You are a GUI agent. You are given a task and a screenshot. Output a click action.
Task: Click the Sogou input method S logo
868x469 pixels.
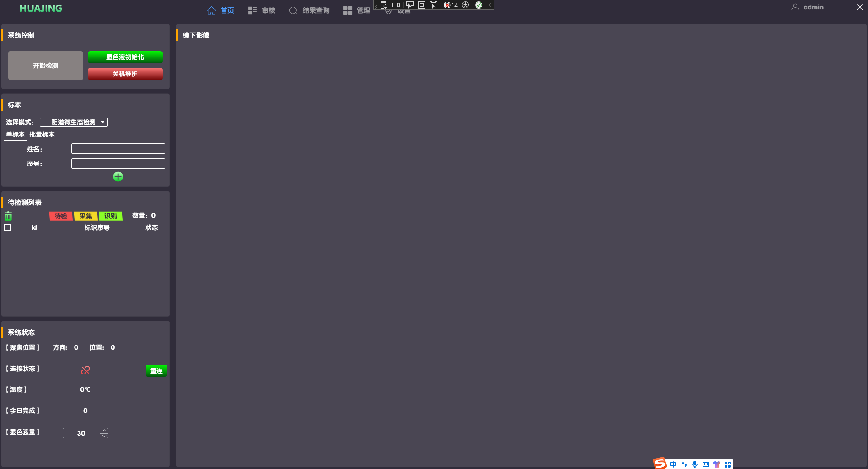coord(660,463)
